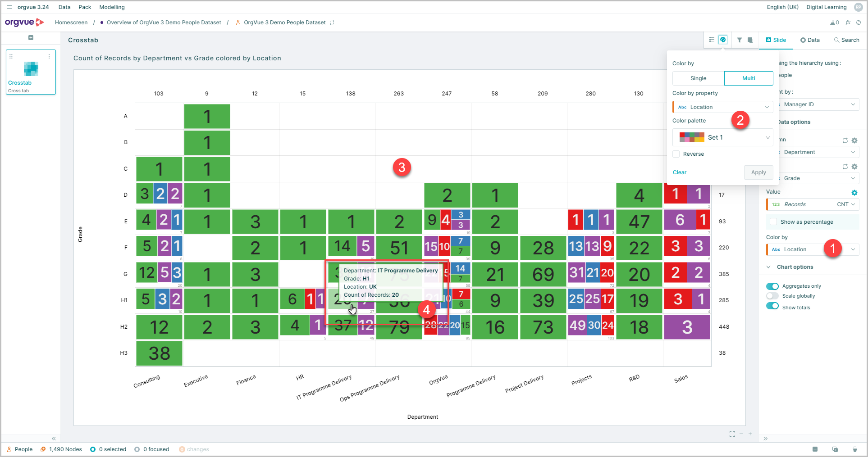Open the Value settings gear

854,193
